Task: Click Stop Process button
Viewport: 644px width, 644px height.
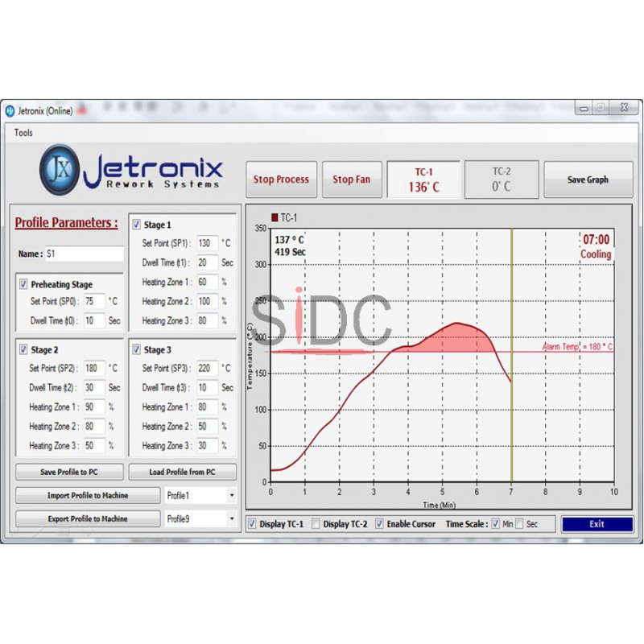Action: pyautogui.click(x=281, y=180)
